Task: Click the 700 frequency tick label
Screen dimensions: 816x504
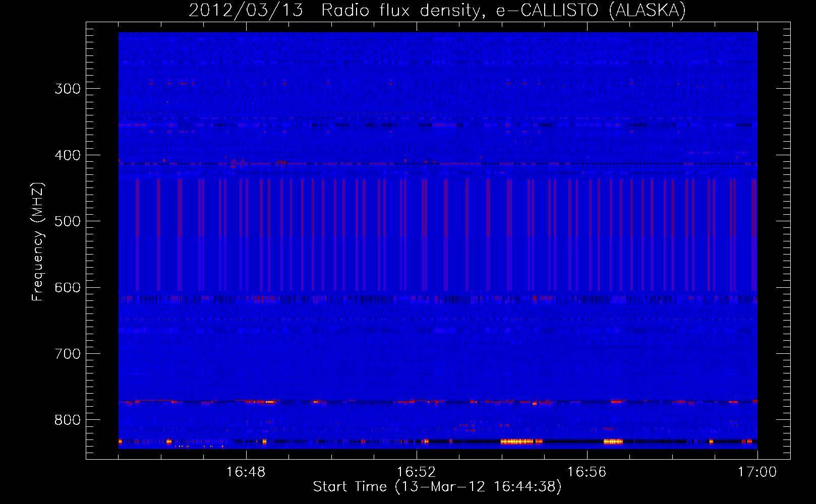Action: click(x=68, y=354)
